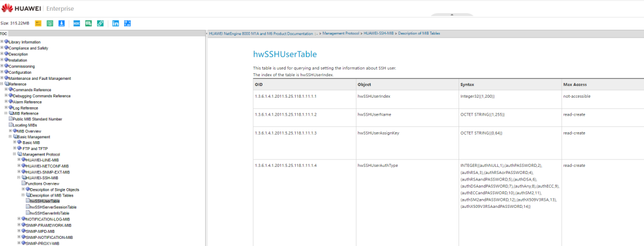Click the hwSSHUserName object cell
Image resolution: width=644 pixels, height=246 pixels.
pos(407,117)
